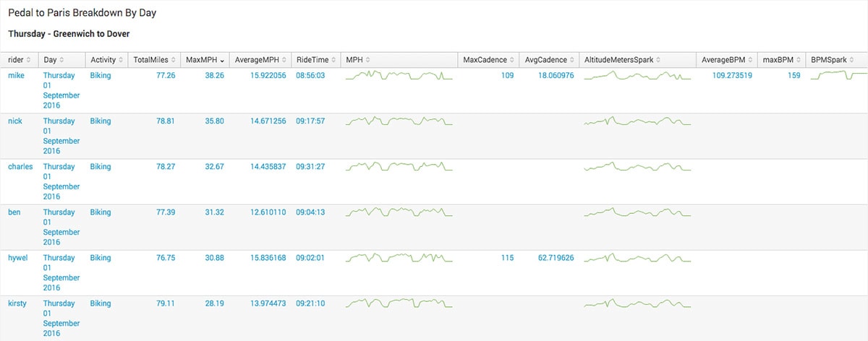
Task: Click hywel's TotalMiles value 76.75
Action: coord(166,257)
